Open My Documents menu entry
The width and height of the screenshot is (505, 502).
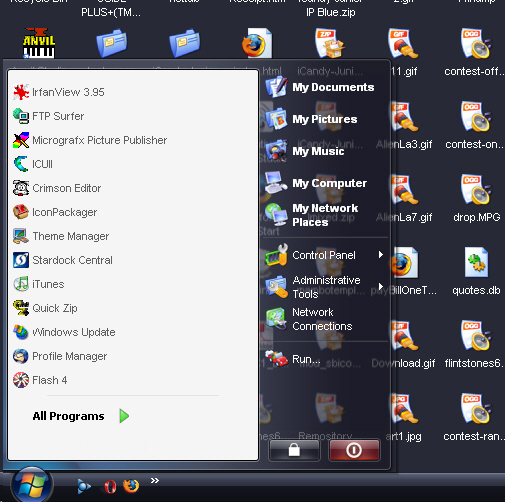tap(320, 87)
